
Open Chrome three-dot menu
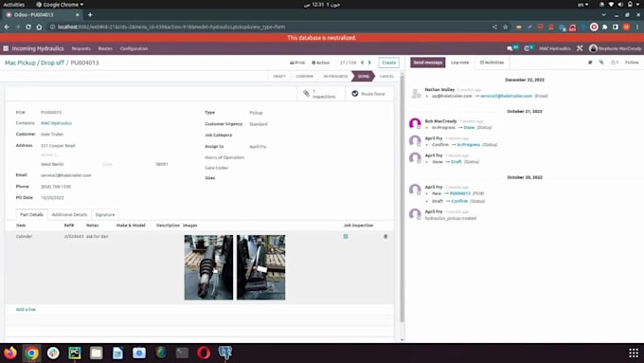click(637, 27)
